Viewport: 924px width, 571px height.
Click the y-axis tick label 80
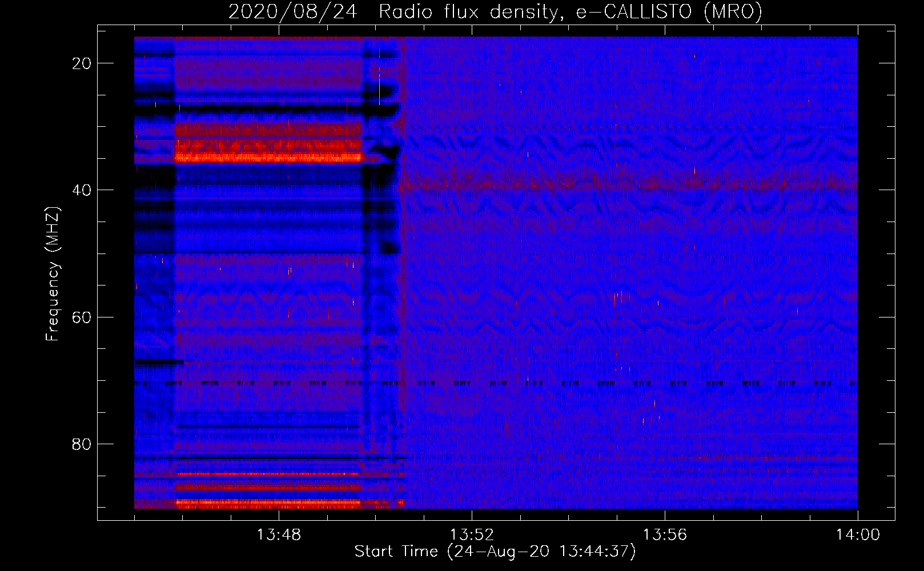[x=82, y=444]
